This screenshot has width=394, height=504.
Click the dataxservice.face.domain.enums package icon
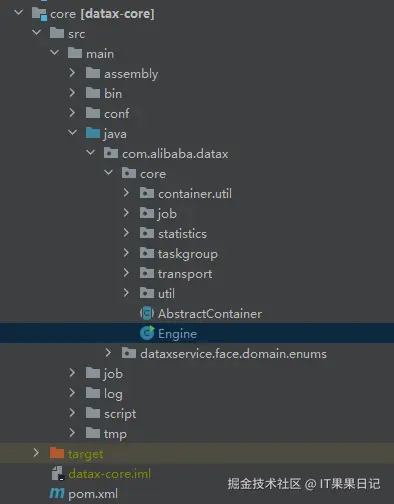pos(129,353)
